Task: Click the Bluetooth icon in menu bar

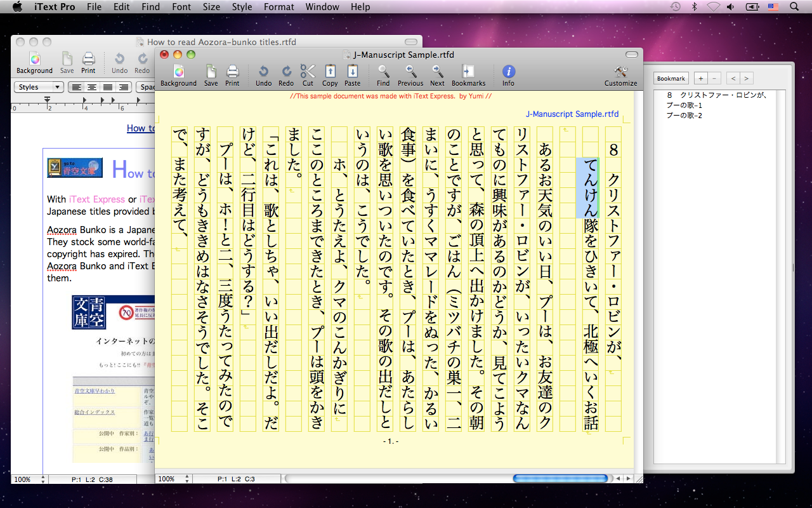Action: coord(695,7)
